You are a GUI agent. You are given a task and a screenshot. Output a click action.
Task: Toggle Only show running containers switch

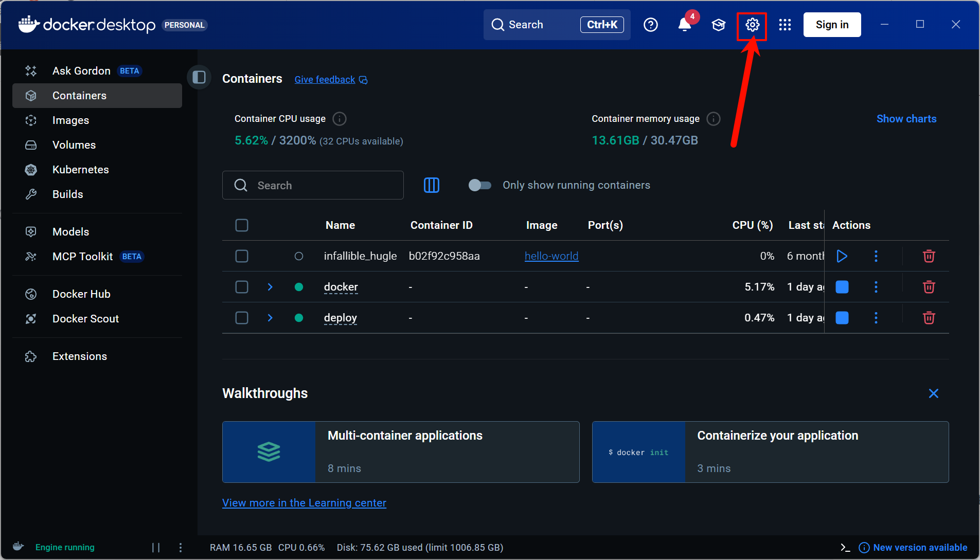click(x=479, y=185)
